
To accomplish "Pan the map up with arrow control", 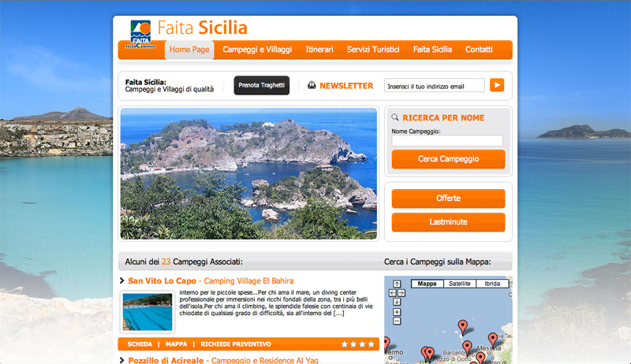I will 397,284.
